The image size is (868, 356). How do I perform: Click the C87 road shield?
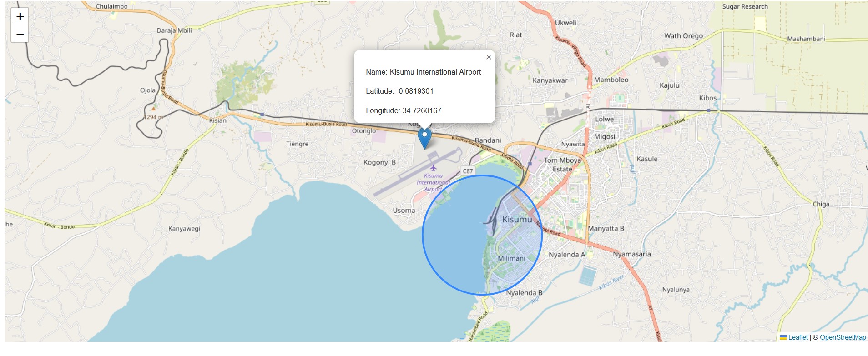coord(468,171)
